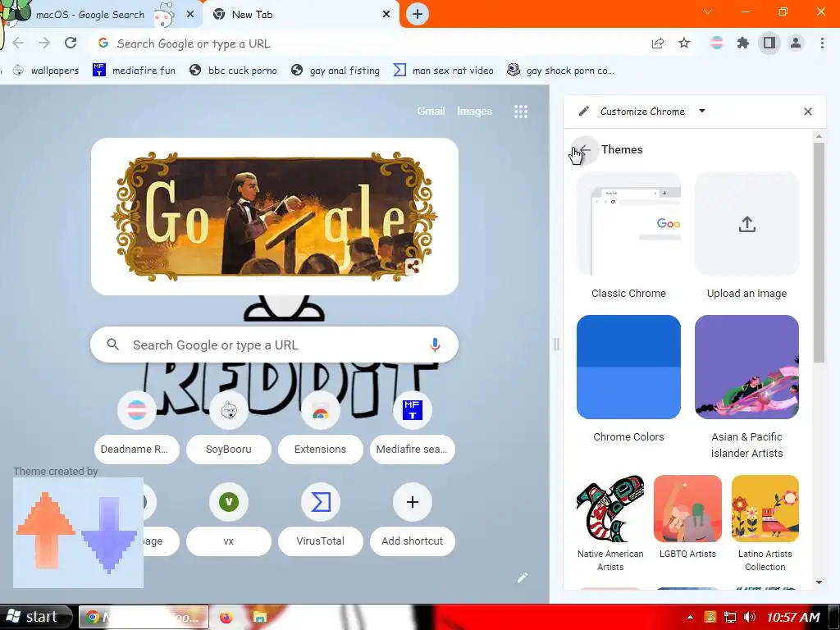The width and height of the screenshot is (840, 630).
Task: Expand the Customize Chrome panel dropdown
Action: pos(702,111)
